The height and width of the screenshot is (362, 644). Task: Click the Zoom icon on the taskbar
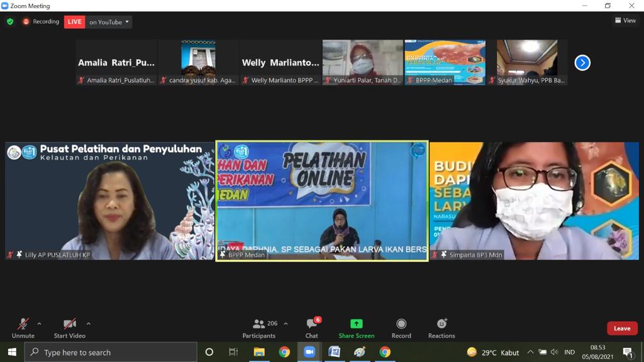pos(309,352)
